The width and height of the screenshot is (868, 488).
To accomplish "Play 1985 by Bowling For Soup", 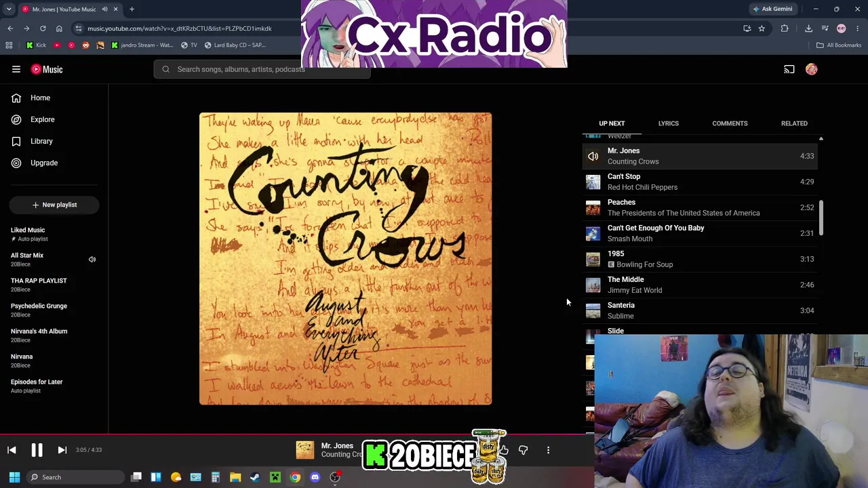I will [699, 259].
